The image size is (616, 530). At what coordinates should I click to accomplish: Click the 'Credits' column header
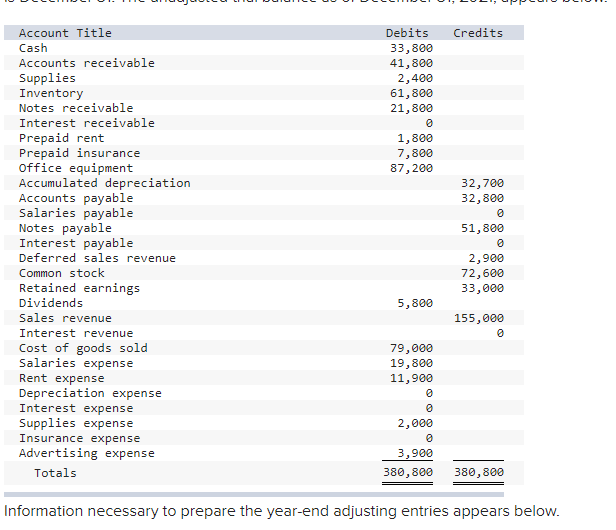[478, 33]
